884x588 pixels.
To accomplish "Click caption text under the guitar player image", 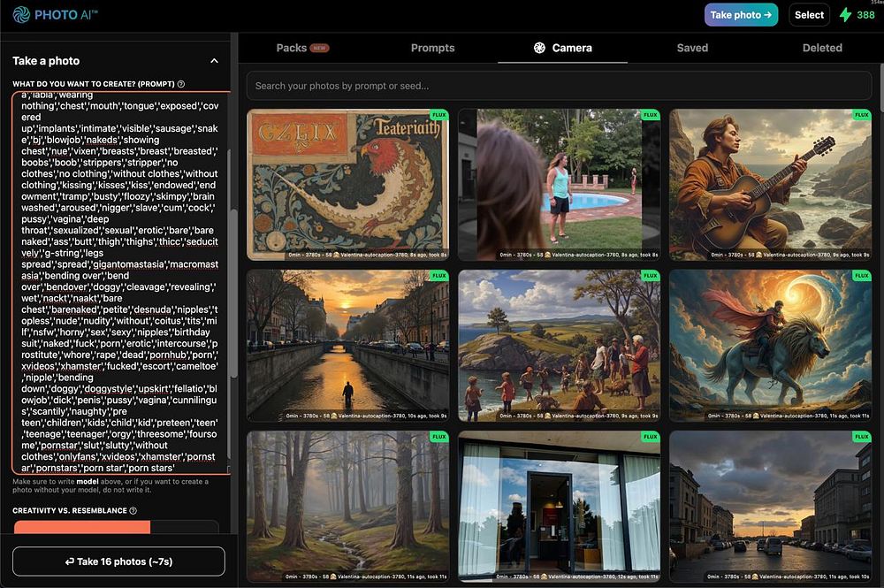I will (x=789, y=255).
